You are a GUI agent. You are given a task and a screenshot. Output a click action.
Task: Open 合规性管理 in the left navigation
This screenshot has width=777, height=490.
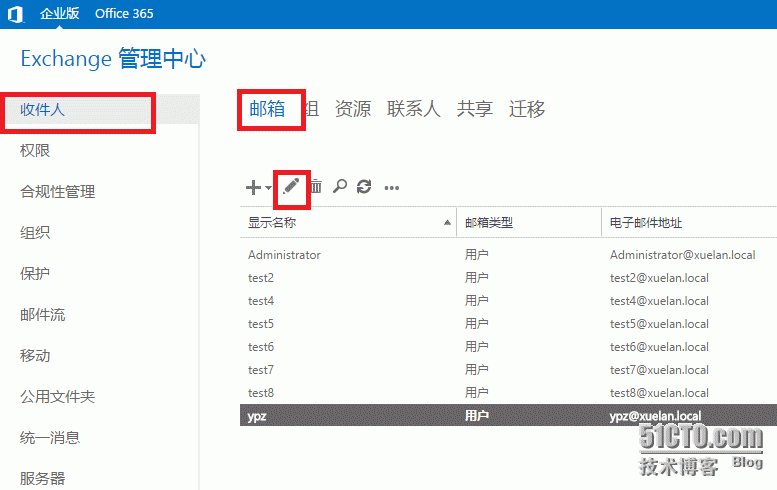click(x=57, y=192)
